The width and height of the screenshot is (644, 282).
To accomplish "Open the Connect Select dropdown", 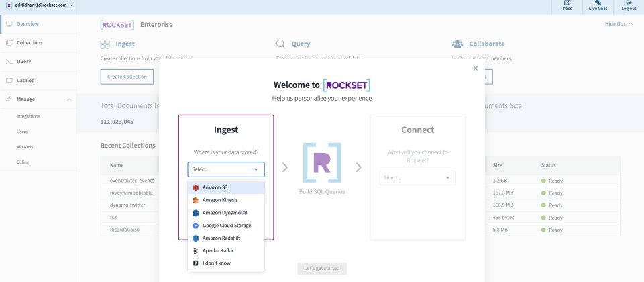I will [x=418, y=177].
